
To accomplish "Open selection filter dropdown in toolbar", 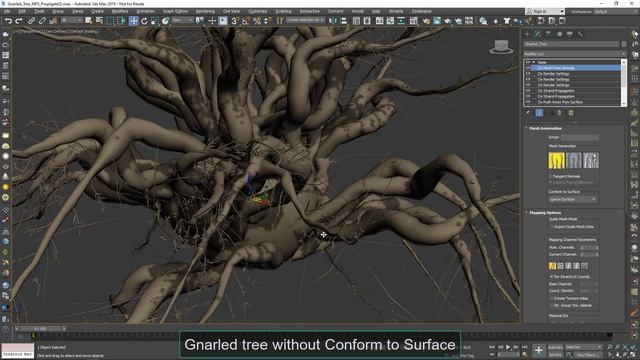I will tap(71, 20).
